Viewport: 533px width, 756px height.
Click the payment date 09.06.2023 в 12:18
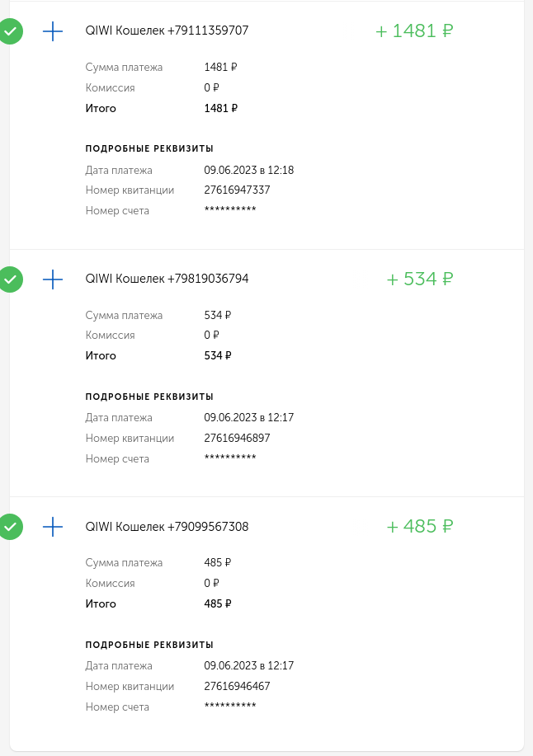[248, 171]
